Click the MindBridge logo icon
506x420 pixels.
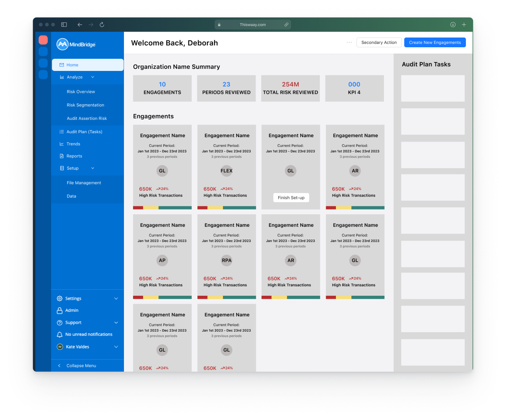pos(62,44)
